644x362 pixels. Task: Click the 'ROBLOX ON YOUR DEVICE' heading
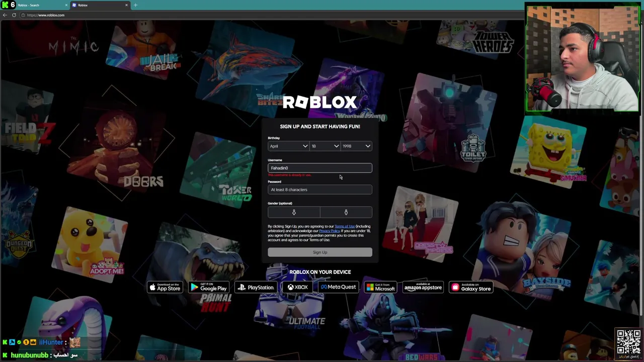320,272
